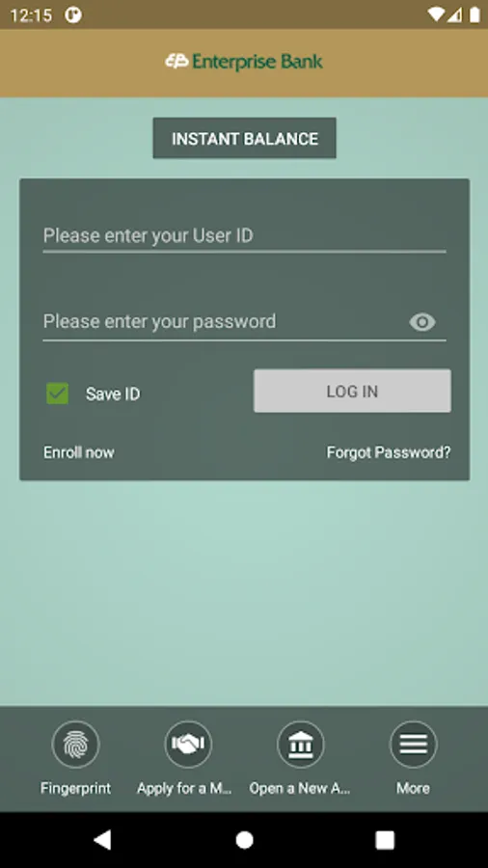Tap the Android recent apps square
488x868 pixels.
(385, 840)
